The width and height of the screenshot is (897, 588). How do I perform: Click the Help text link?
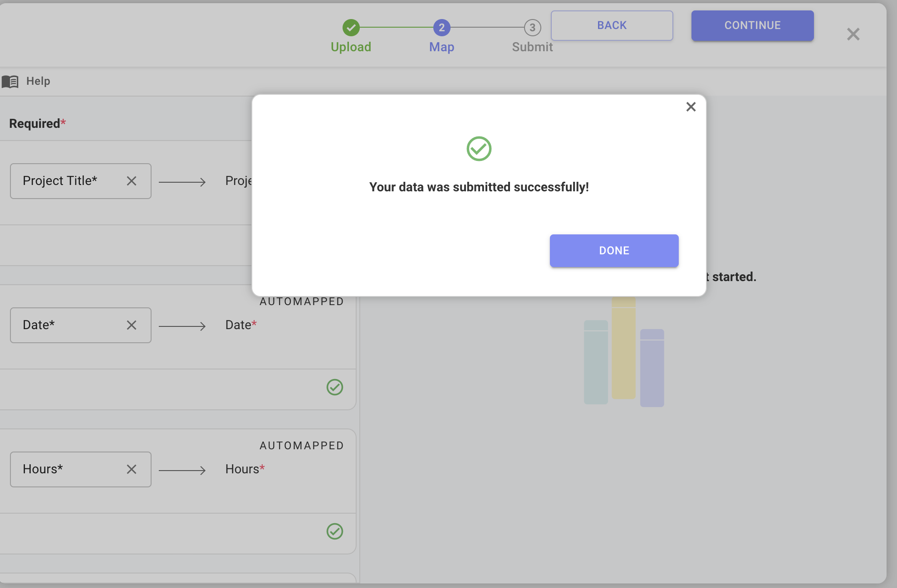click(x=38, y=81)
